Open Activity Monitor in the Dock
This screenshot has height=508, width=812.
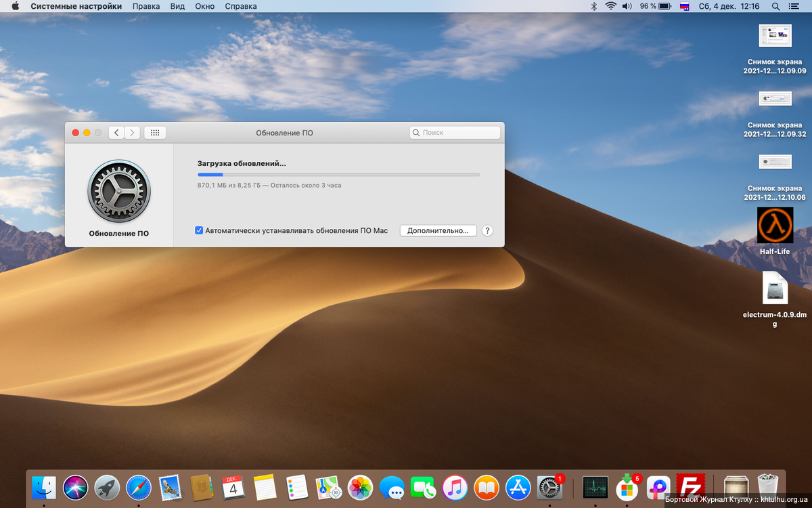pyautogui.click(x=595, y=487)
